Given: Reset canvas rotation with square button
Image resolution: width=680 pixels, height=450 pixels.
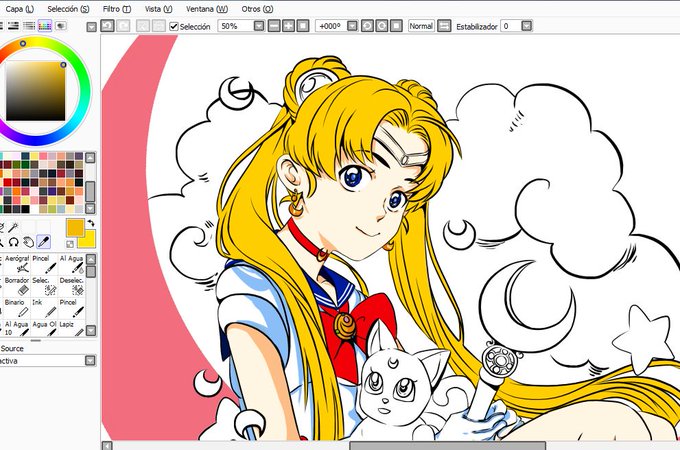Looking at the screenshot, I should (x=396, y=26).
